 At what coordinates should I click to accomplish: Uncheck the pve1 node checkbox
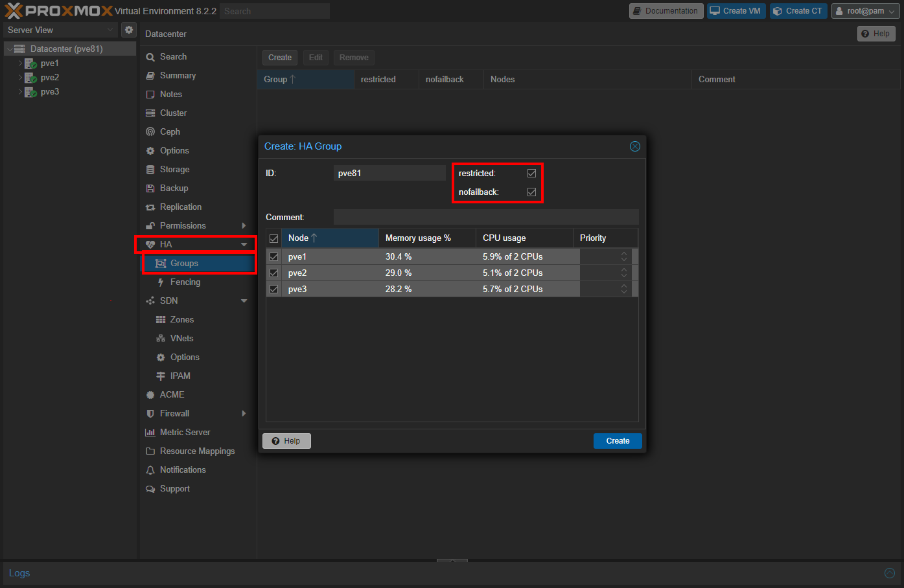click(x=274, y=257)
